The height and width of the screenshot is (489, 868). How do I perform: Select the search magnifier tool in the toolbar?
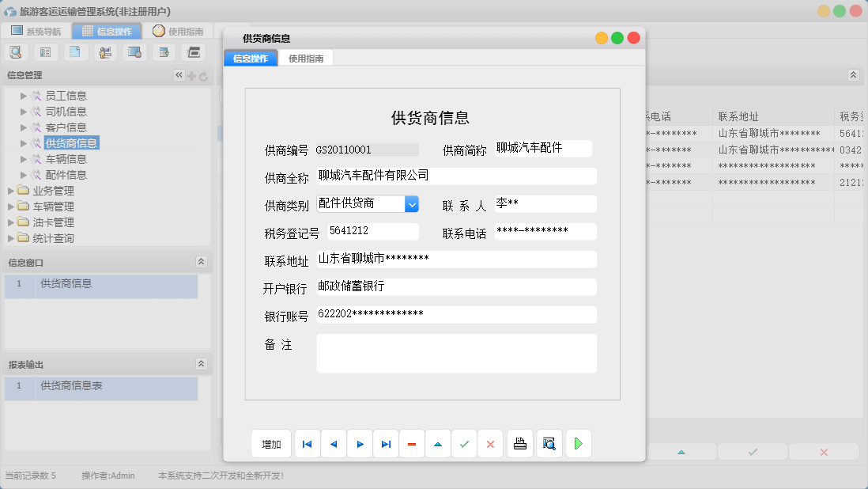(x=16, y=51)
